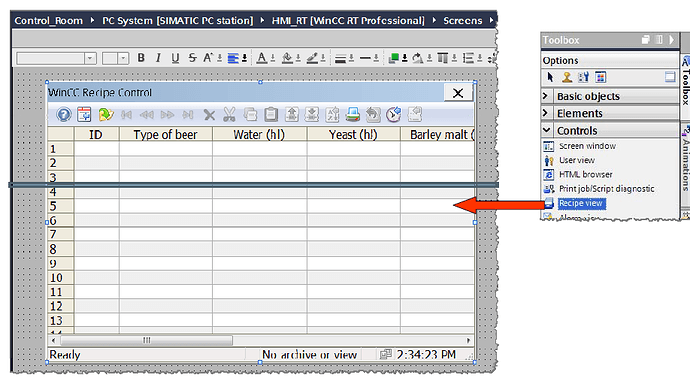The width and height of the screenshot is (690, 378).
Task: Click previous record icon in Recipe Control
Action: tap(147, 115)
